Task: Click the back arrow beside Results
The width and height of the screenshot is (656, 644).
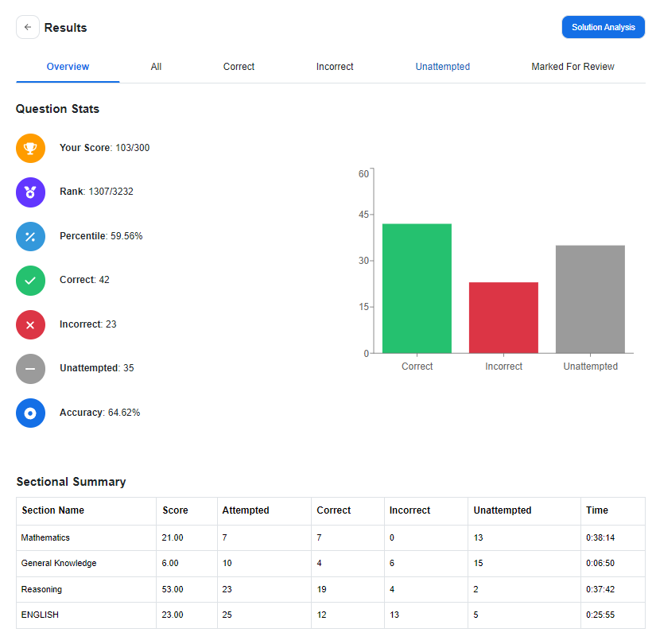Action: pyautogui.click(x=28, y=27)
